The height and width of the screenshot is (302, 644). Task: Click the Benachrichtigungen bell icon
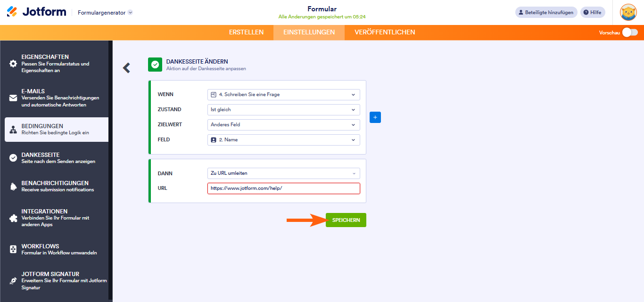point(13,187)
